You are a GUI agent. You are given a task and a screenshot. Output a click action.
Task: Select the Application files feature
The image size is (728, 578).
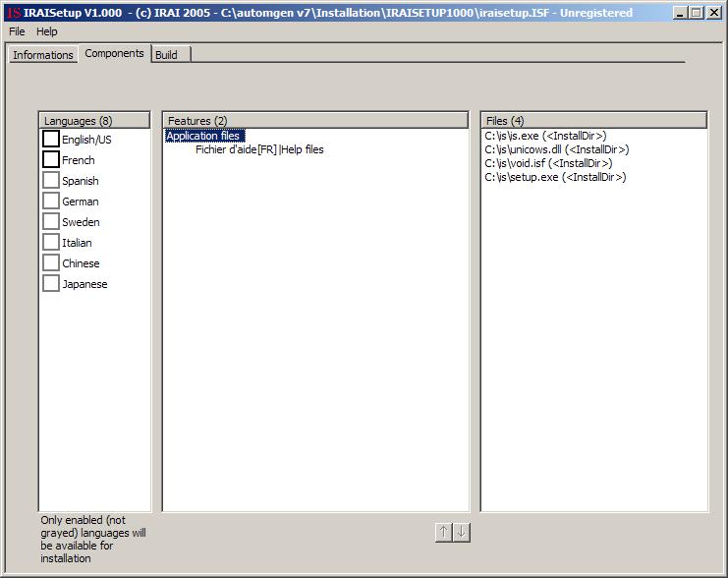click(x=203, y=136)
